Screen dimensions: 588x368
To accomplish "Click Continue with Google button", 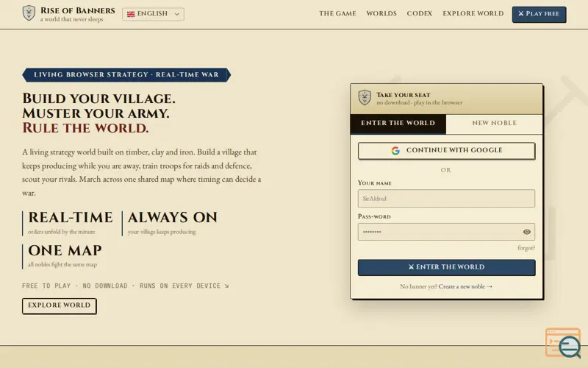I will point(446,151).
